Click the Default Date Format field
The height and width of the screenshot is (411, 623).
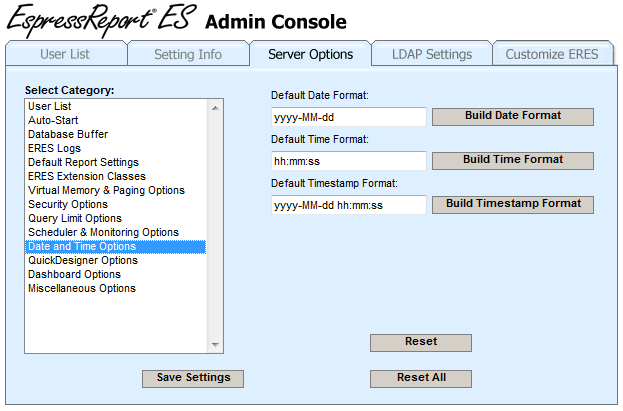coord(348,117)
